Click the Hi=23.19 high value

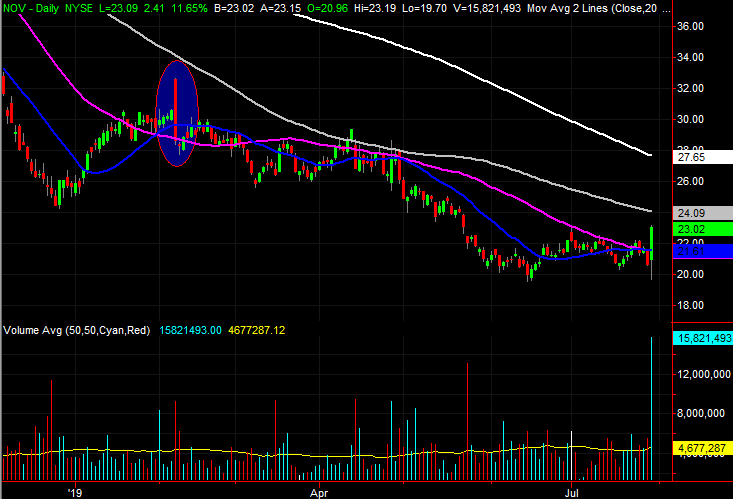pyautogui.click(x=375, y=8)
